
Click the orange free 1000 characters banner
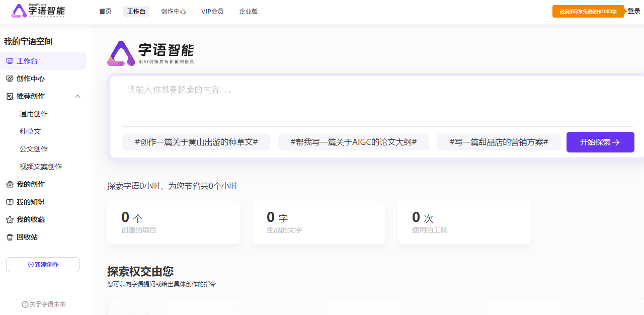[588, 12]
